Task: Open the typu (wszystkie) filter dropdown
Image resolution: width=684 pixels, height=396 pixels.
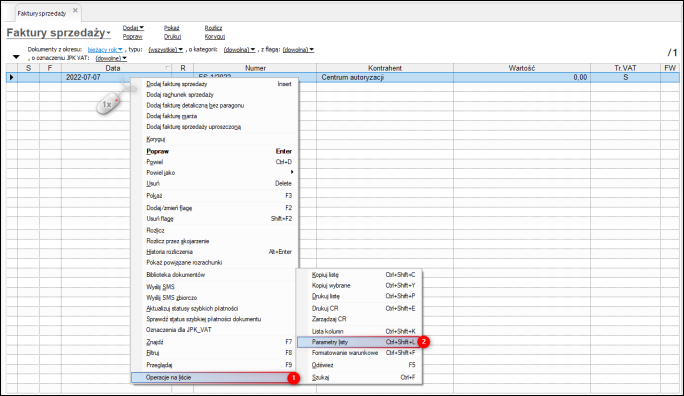Action: [166, 50]
